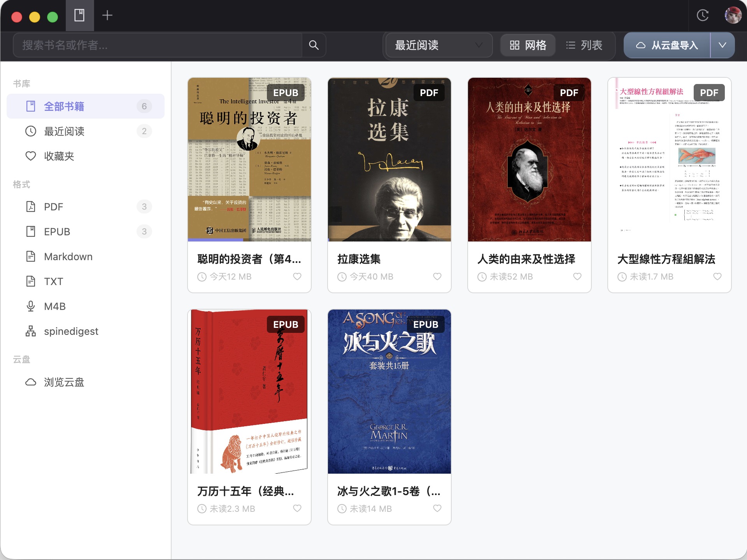Switch to 列表 list view
Image resolution: width=747 pixels, height=560 pixels.
pyautogui.click(x=584, y=45)
